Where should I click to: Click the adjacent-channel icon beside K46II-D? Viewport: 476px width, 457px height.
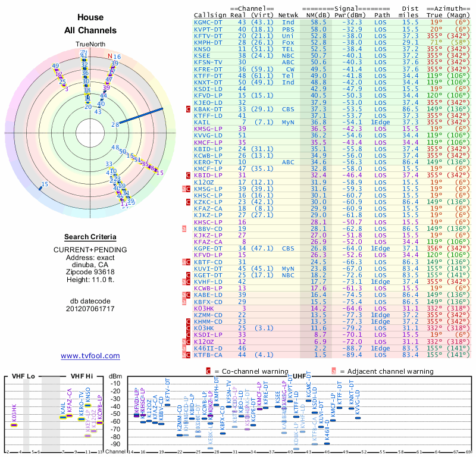(x=184, y=348)
